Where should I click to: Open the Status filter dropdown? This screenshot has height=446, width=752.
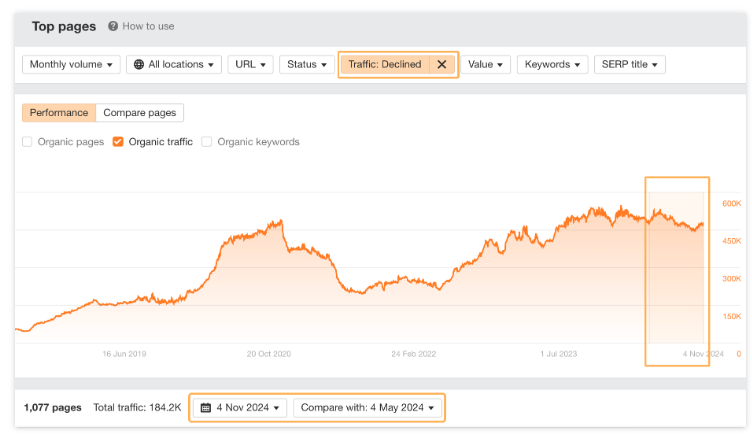[306, 64]
